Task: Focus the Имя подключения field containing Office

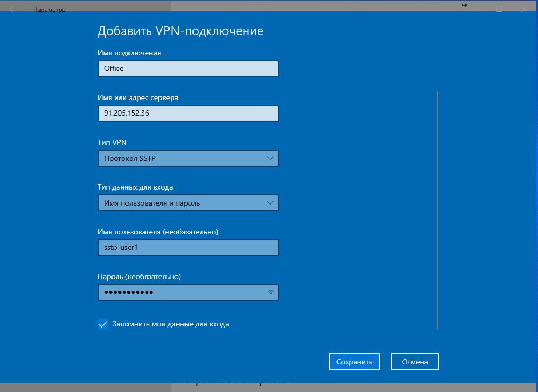Action: click(x=188, y=69)
